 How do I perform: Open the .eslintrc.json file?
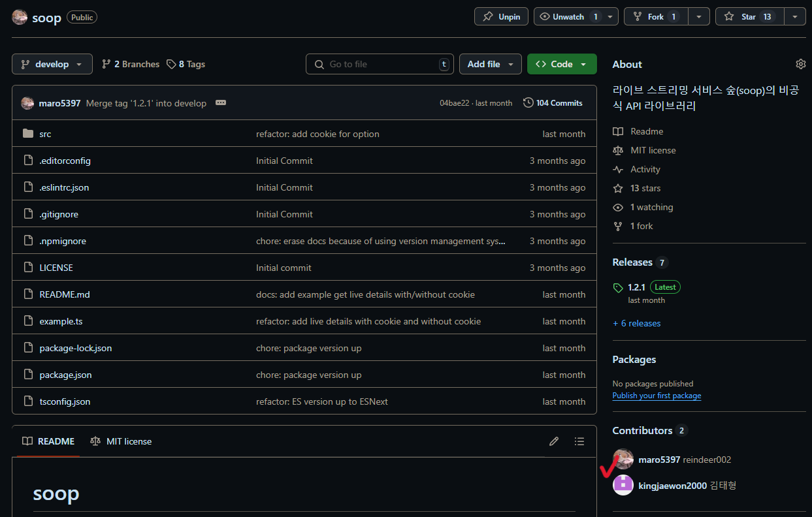64,187
